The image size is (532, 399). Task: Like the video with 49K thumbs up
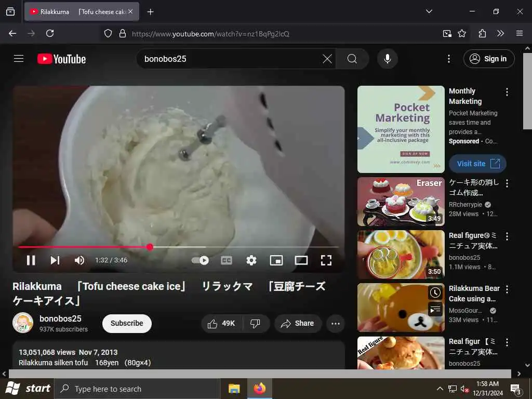pyautogui.click(x=221, y=323)
